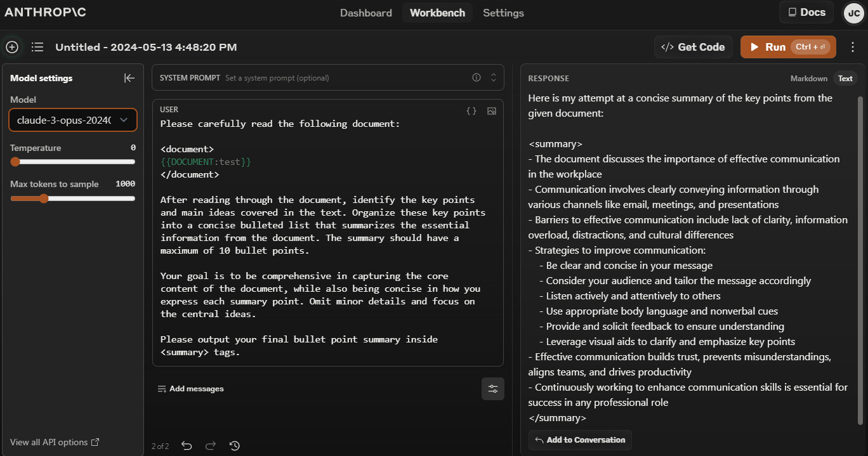The image size is (868, 456).
Task: Click the Run button
Action: (775, 46)
